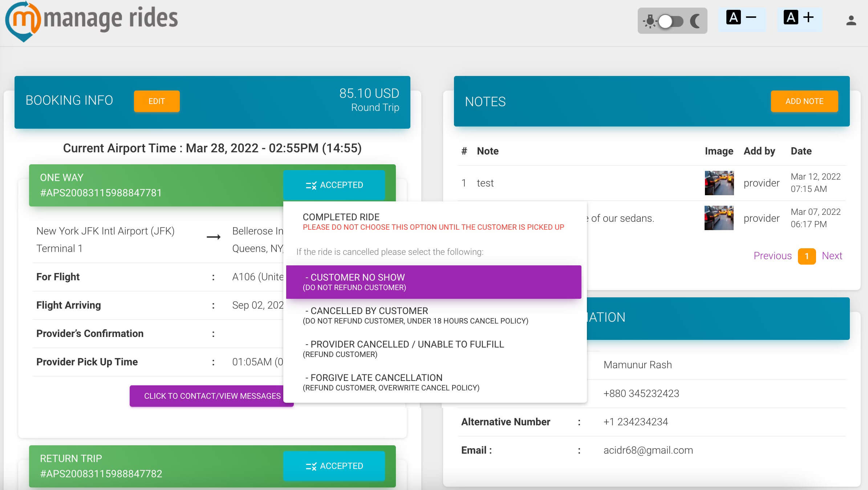This screenshot has height=490, width=868.
Task: Click the NOTES panel heading
Action: (485, 102)
